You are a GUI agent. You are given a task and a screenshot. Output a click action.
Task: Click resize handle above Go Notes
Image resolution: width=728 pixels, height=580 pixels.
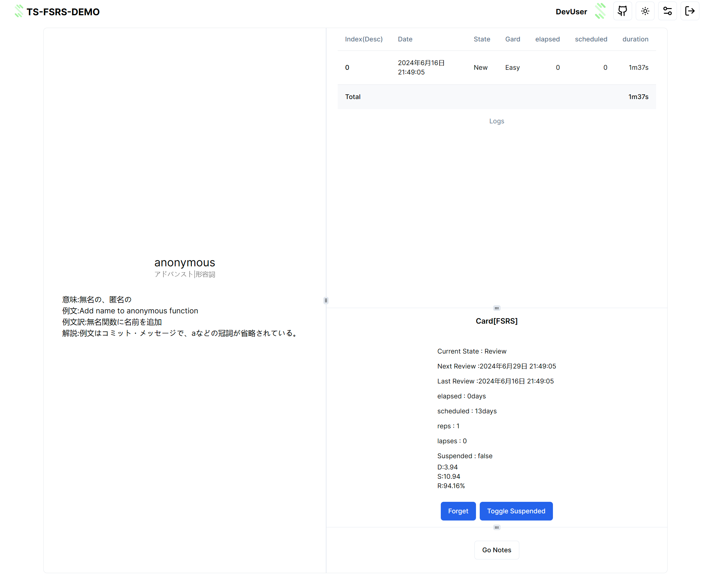pyautogui.click(x=496, y=527)
